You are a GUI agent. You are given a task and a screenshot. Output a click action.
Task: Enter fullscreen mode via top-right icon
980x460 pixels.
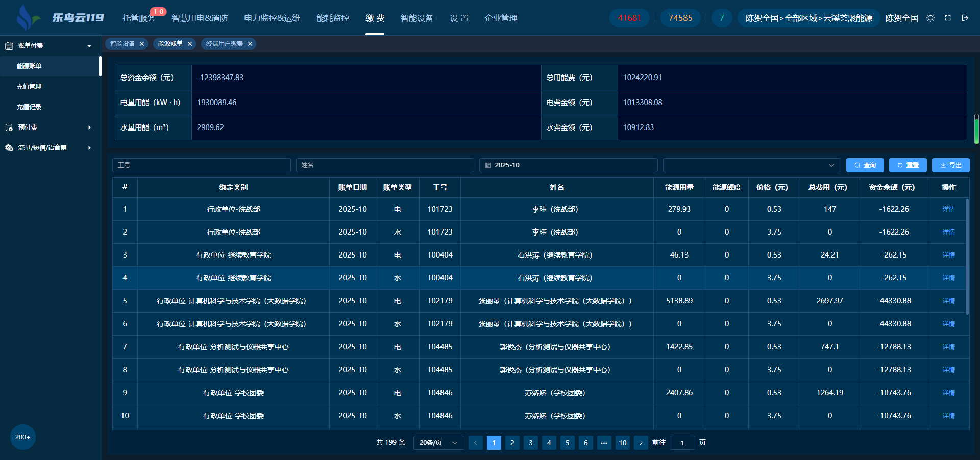[x=948, y=18]
